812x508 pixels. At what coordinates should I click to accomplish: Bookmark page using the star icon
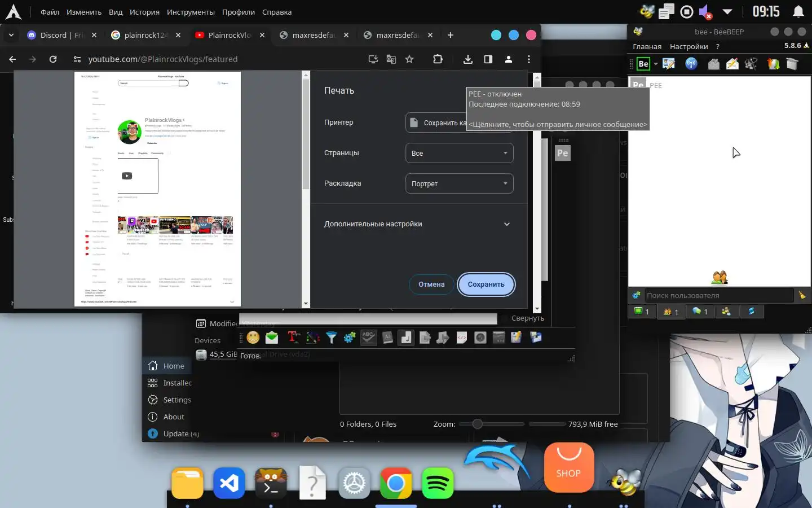click(x=409, y=59)
